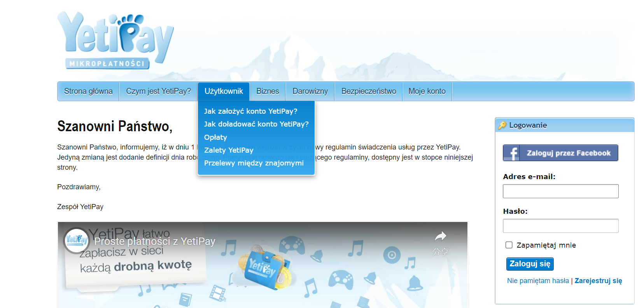Click the key icon beside Logowanie
Image resolution: width=644 pixels, height=308 pixels.
point(502,125)
